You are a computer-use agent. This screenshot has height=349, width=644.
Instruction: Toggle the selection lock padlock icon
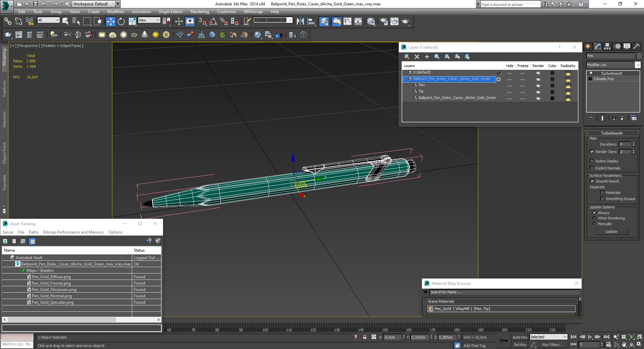click(x=365, y=337)
